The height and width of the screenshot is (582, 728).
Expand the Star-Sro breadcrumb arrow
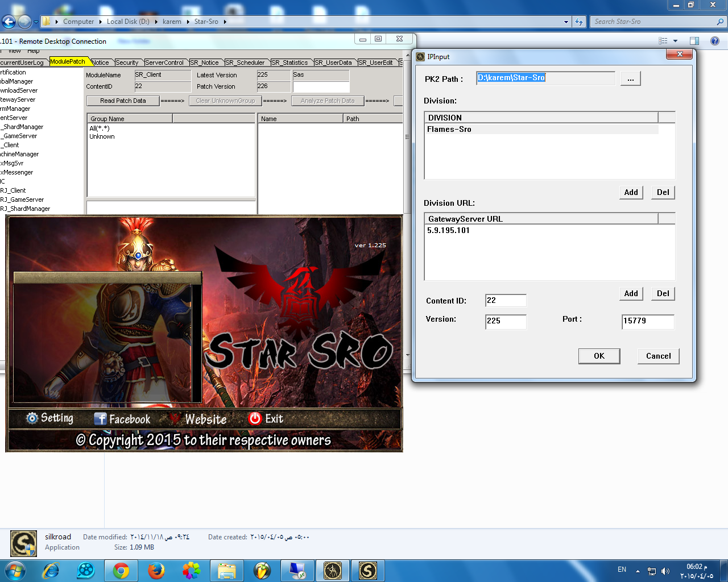pyautogui.click(x=225, y=22)
